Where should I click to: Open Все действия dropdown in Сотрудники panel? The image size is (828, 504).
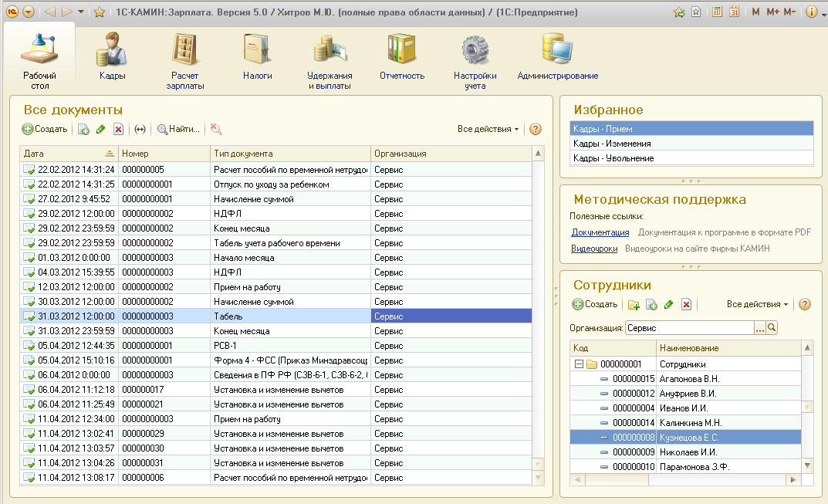[757, 305]
